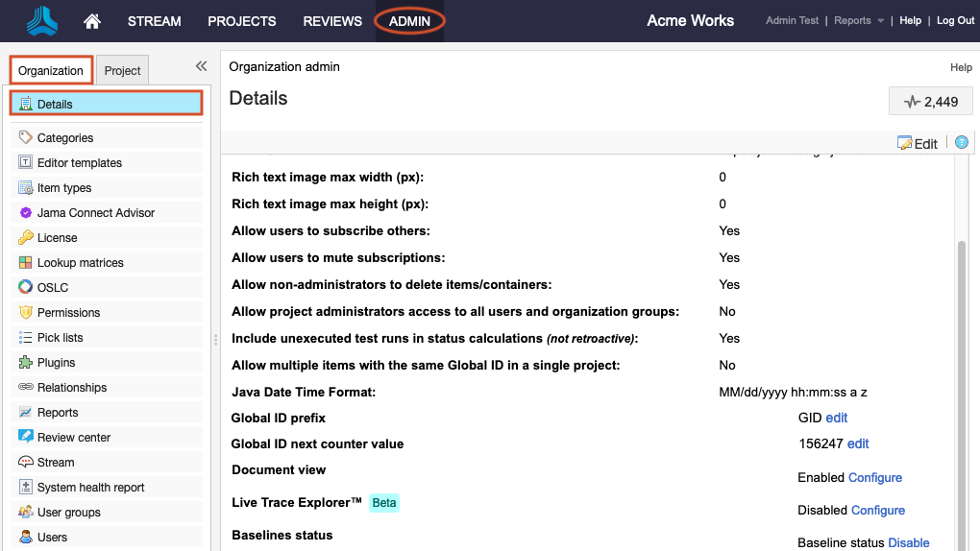The width and height of the screenshot is (980, 551).
Task: Click the Editor templates icon
Action: [26, 162]
